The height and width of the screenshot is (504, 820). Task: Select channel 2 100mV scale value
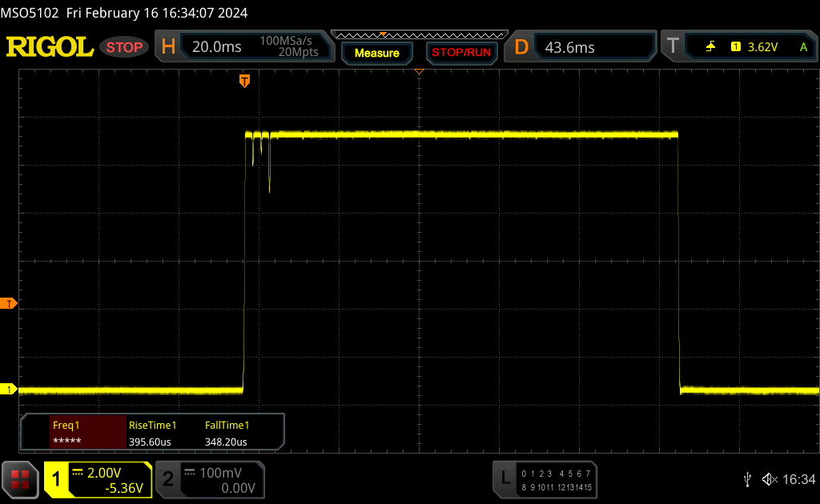(221, 473)
